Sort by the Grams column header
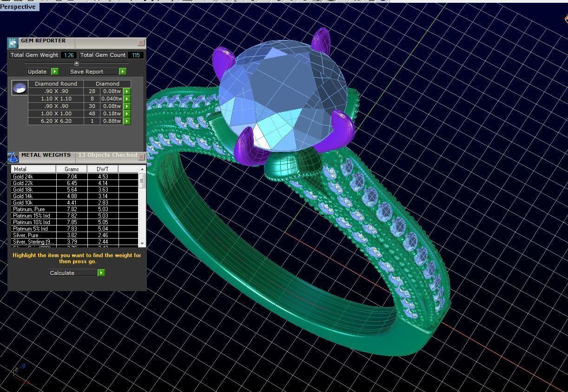Image resolution: width=568 pixels, height=392 pixels. (x=72, y=169)
